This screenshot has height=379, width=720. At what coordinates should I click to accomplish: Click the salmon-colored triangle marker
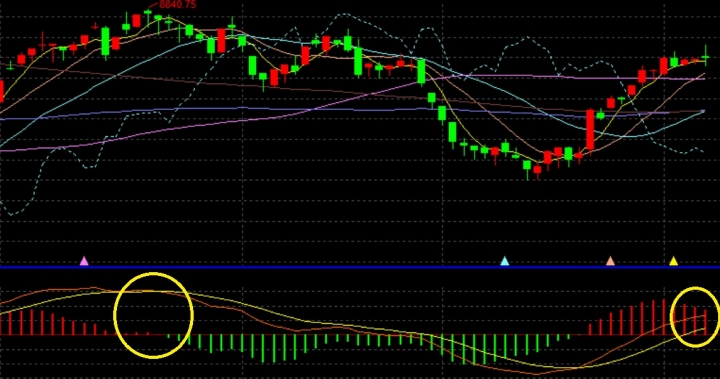tap(610, 261)
